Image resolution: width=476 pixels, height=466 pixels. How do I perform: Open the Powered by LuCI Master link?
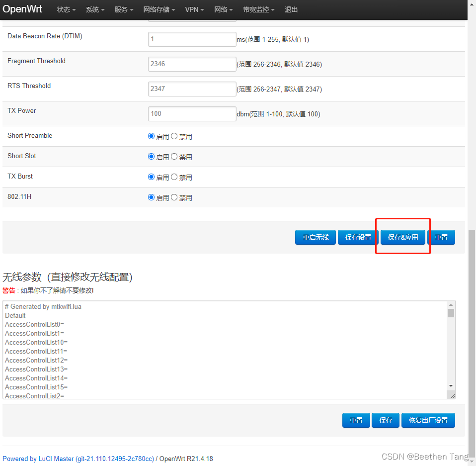[x=79, y=459]
